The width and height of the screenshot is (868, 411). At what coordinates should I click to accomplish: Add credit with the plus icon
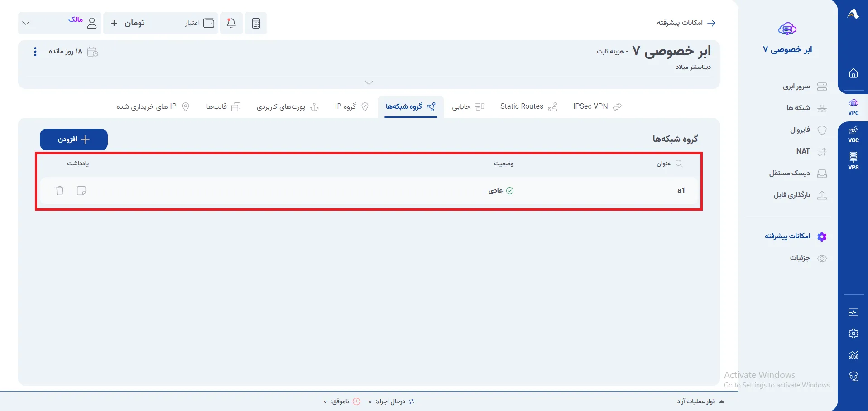tap(114, 23)
